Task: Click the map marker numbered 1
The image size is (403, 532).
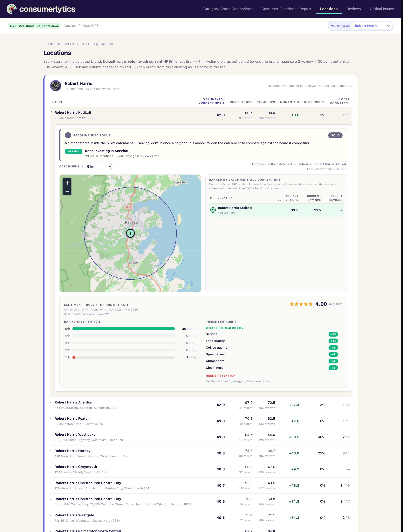Action: 130,233
